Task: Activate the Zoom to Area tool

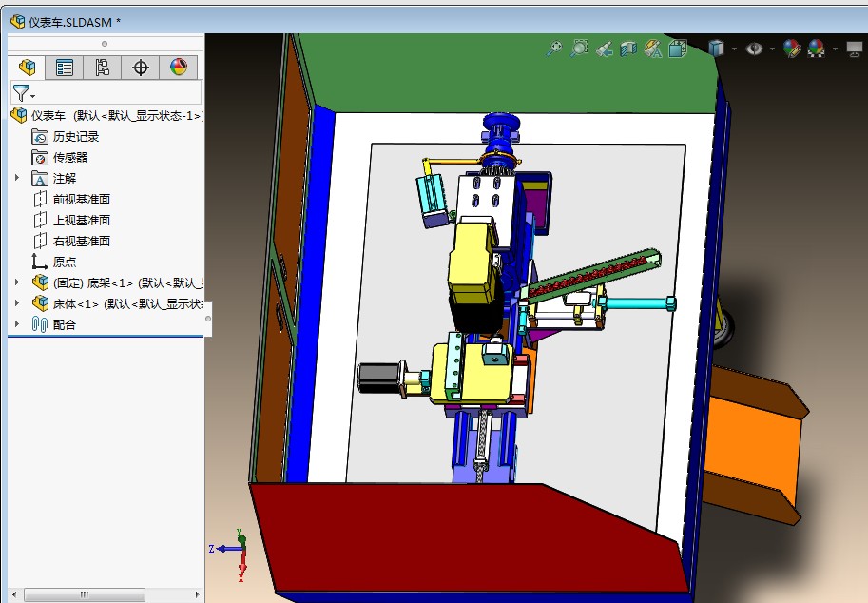Action: (x=579, y=49)
